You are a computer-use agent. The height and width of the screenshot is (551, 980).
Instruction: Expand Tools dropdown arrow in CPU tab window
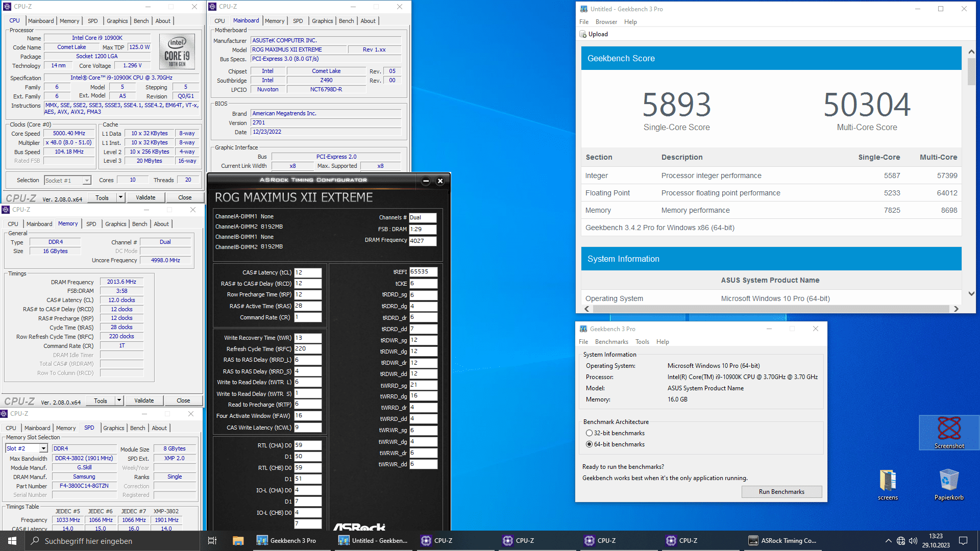(x=120, y=197)
